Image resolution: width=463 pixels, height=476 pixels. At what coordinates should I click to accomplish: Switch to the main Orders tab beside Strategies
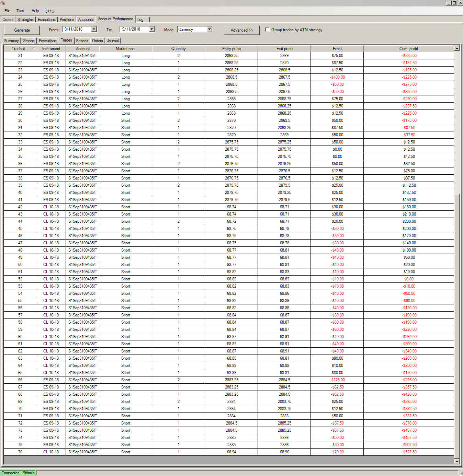click(8, 20)
